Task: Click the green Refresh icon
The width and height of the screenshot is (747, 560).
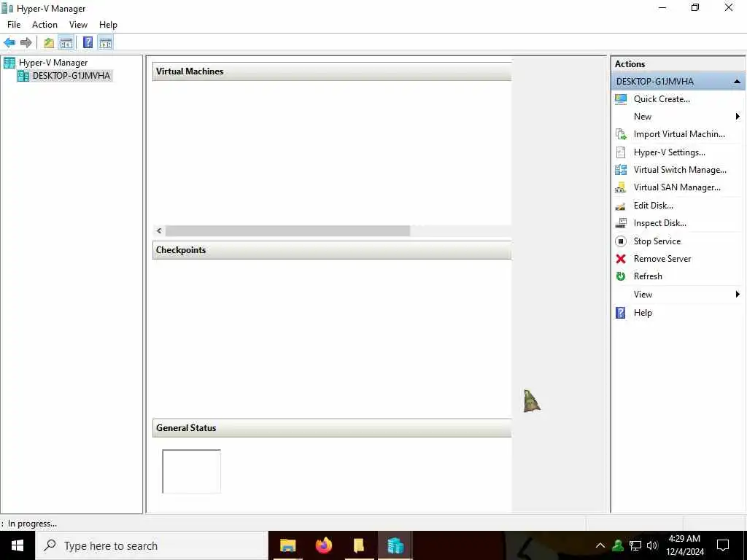Action: (x=621, y=276)
